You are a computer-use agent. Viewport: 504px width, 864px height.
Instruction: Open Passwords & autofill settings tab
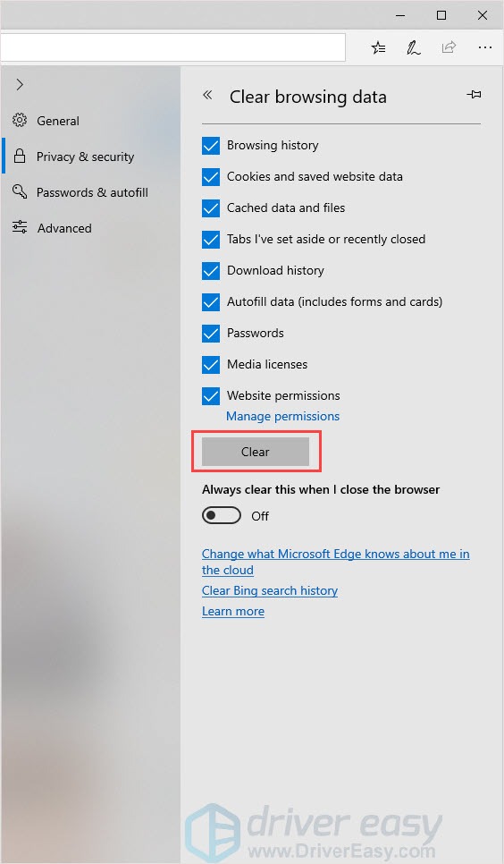click(91, 192)
